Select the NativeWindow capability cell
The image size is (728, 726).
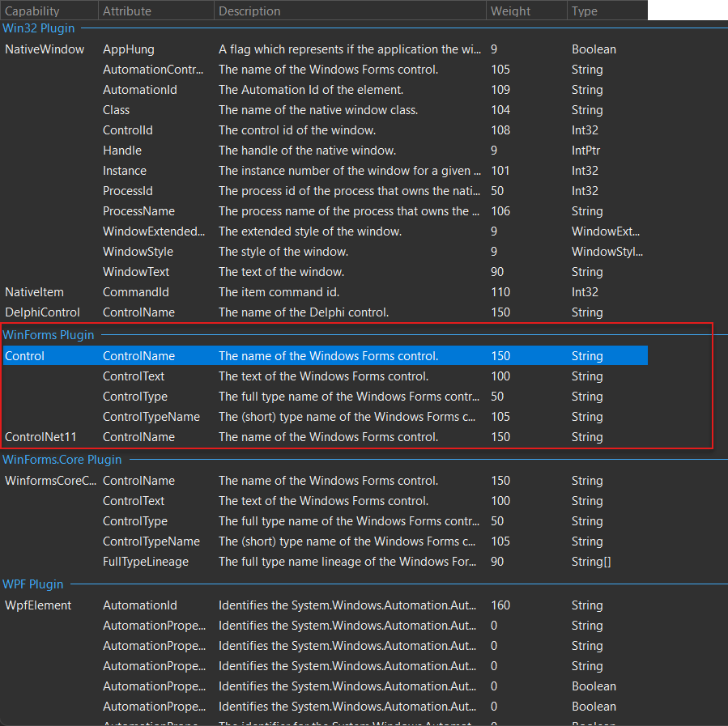pyautogui.click(x=45, y=49)
